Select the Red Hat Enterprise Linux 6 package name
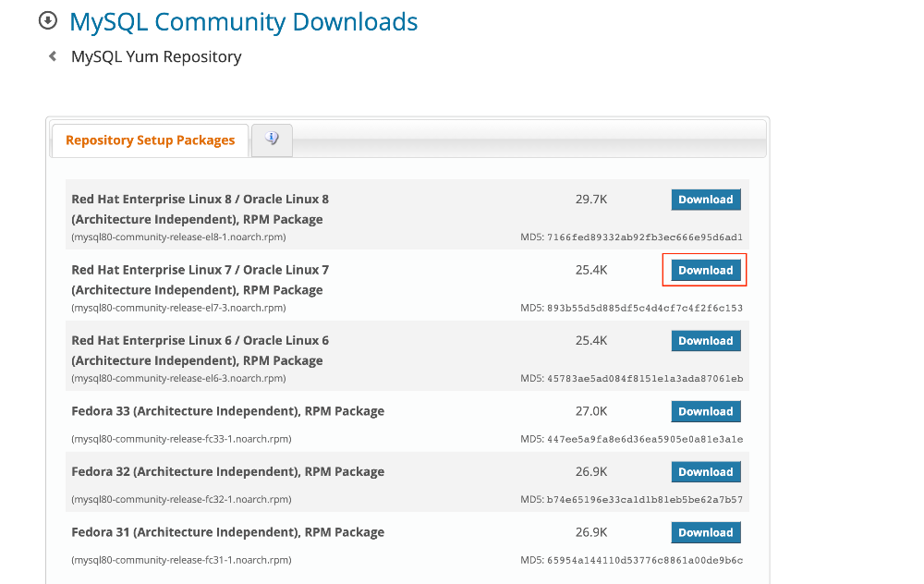The image size is (924, 584). tap(200, 350)
